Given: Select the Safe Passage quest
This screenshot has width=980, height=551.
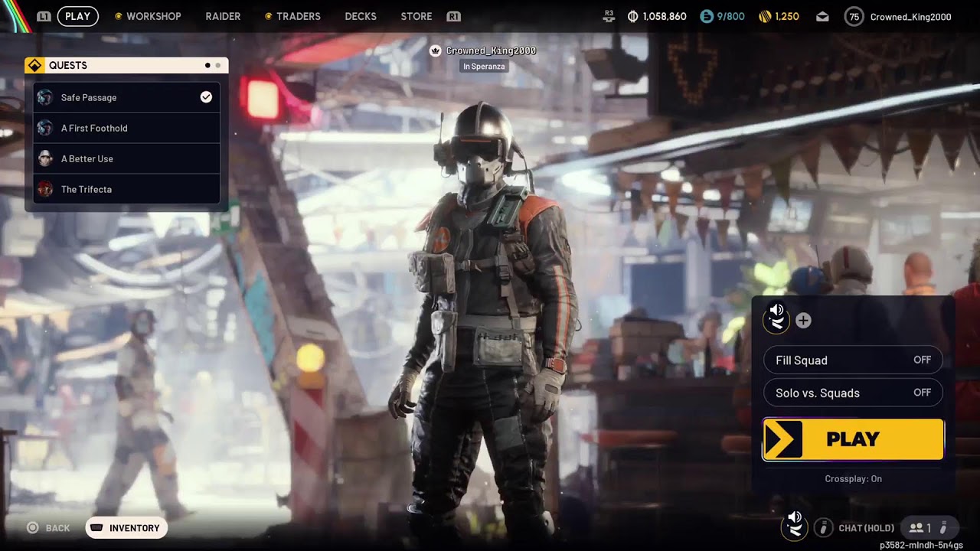Looking at the screenshot, I should point(126,97).
